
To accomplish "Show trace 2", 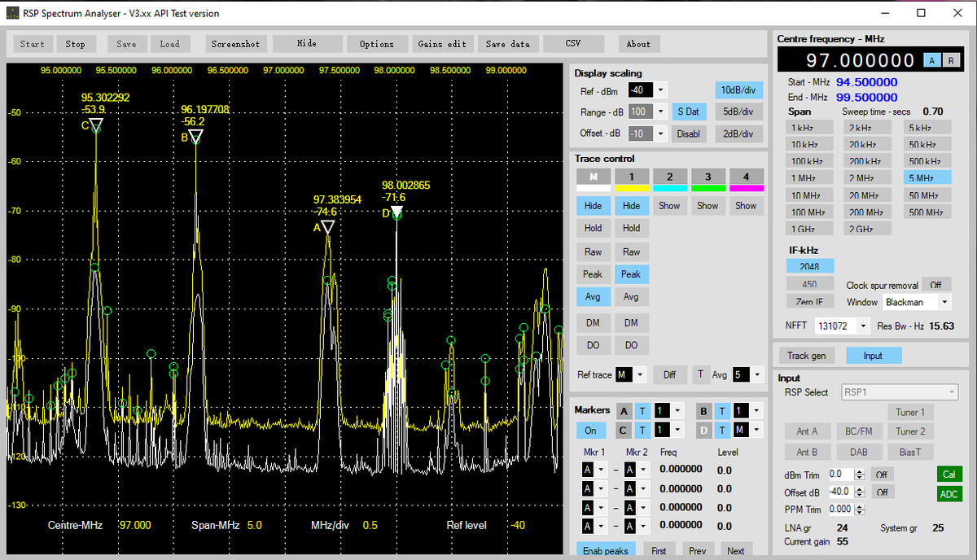I will 669,206.
